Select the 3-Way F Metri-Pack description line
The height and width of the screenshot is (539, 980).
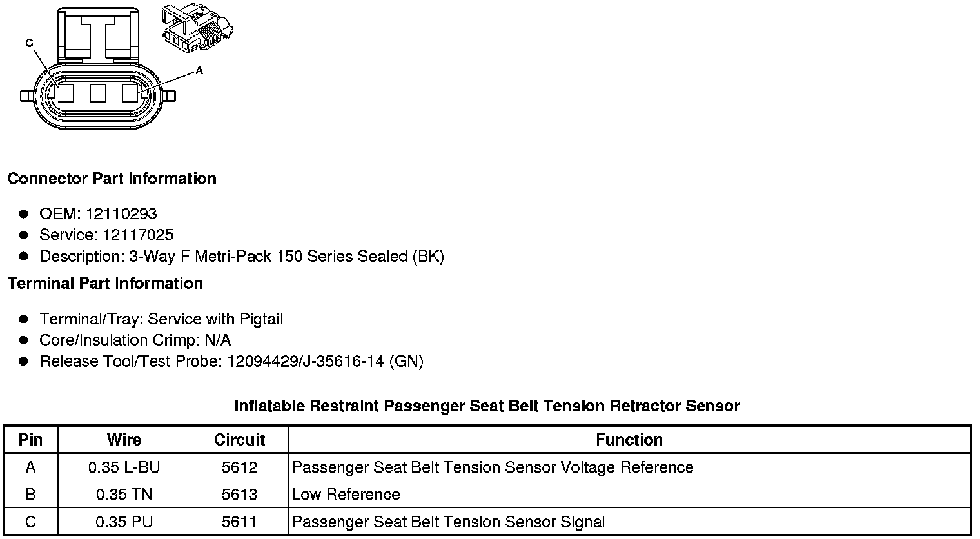pos(242,257)
